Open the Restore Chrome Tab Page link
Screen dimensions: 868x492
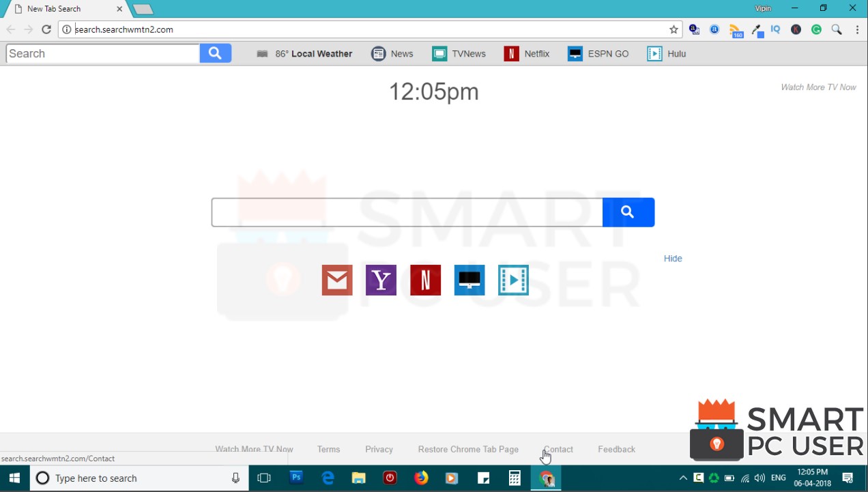pos(468,449)
